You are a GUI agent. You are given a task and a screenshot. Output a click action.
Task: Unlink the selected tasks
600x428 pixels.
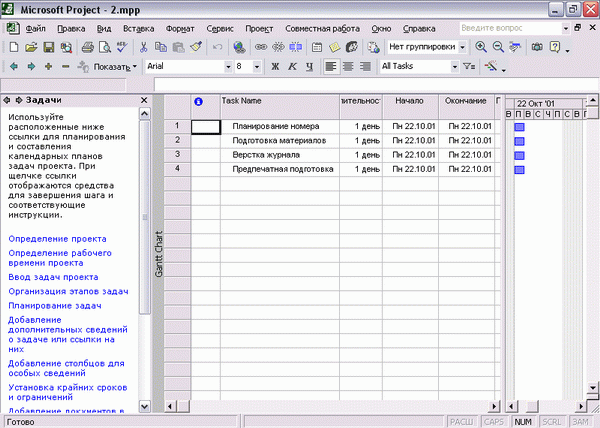278,47
